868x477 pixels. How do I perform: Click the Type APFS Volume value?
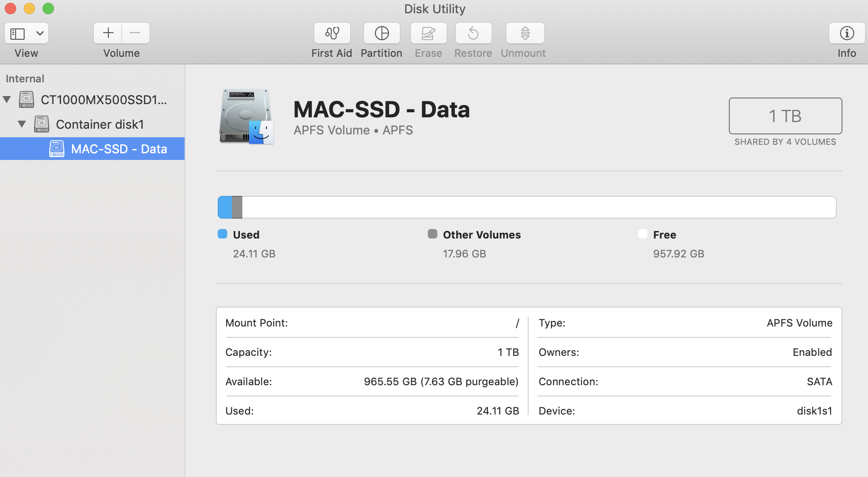799,323
